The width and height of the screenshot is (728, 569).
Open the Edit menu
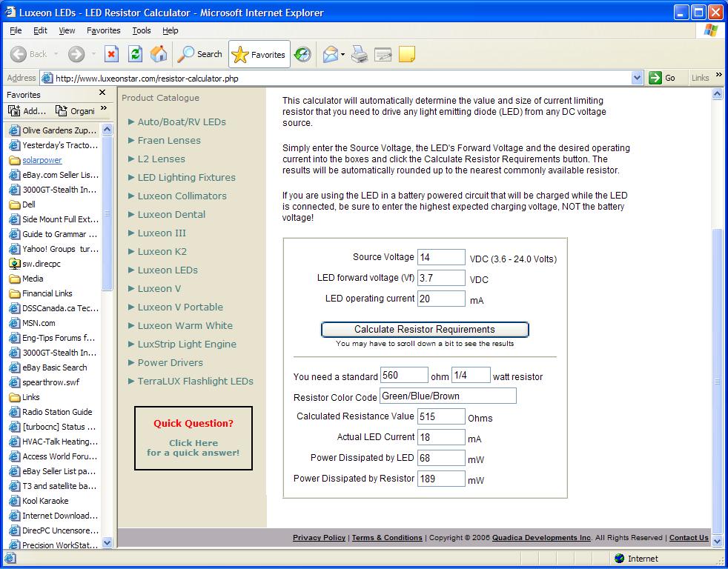pyautogui.click(x=40, y=30)
